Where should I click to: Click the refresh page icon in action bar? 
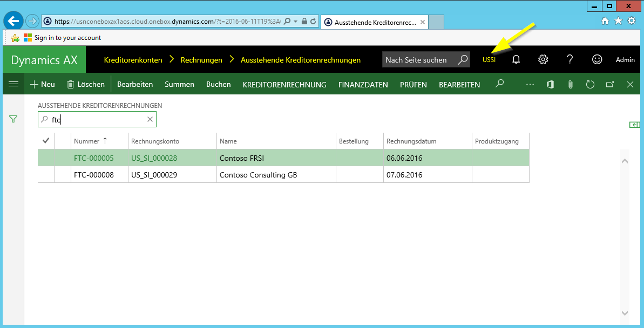[590, 85]
